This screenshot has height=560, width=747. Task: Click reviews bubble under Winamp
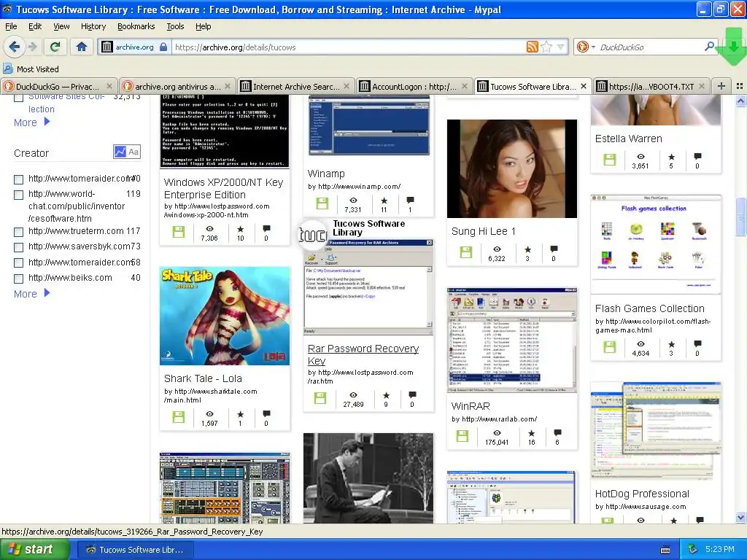click(410, 200)
